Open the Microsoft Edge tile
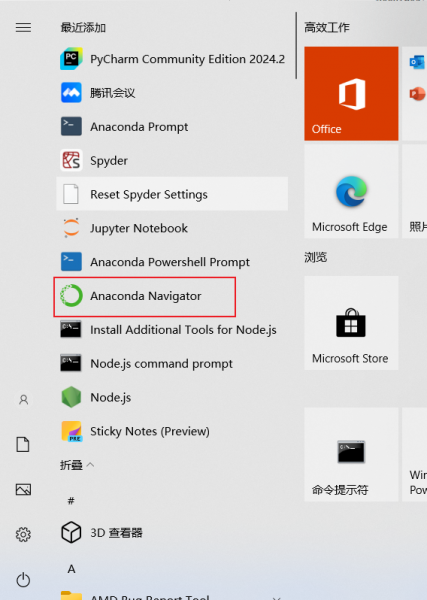The width and height of the screenshot is (427, 600). click(351, 191)
